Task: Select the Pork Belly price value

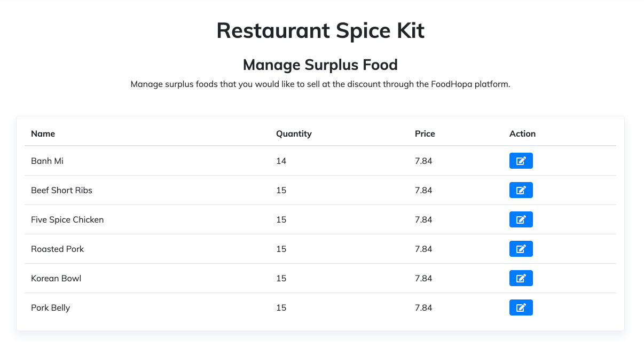Action: pos(423,307)
